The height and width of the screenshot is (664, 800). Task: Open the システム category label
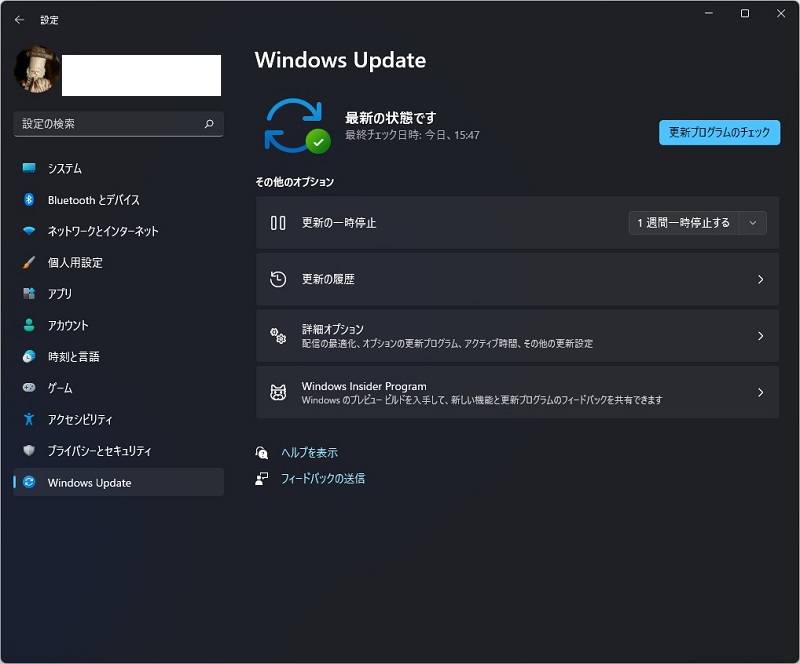click(65, 168)
